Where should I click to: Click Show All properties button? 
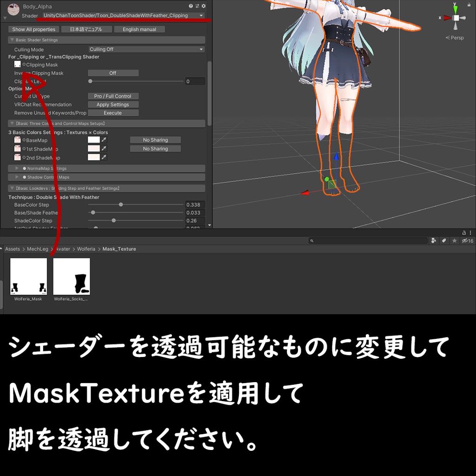(x=33, y=29)
